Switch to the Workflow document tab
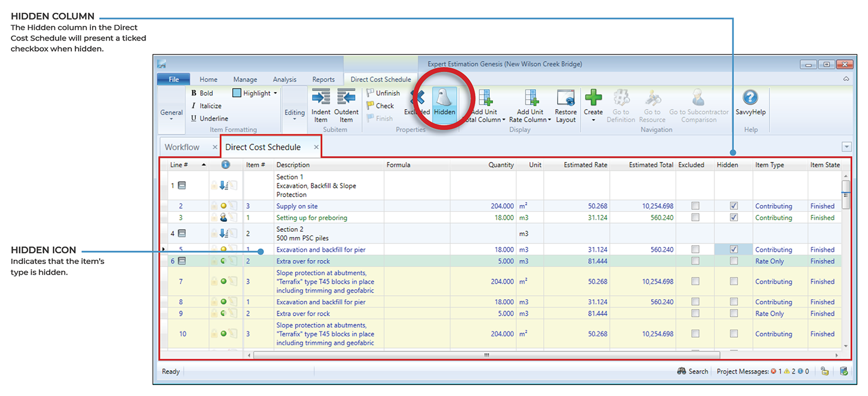The height and width of the screenshot is (396, 868). 182,147
